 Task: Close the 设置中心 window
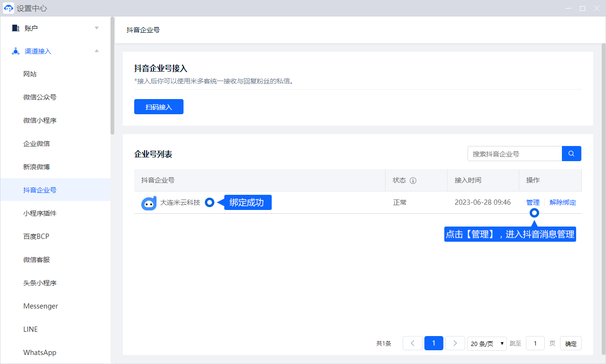click(597, 8)
